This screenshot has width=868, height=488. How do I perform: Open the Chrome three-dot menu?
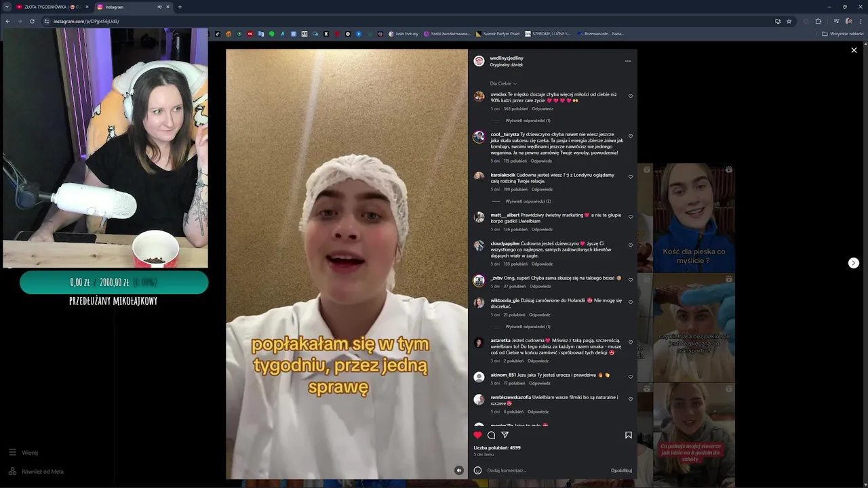point(861,21)
